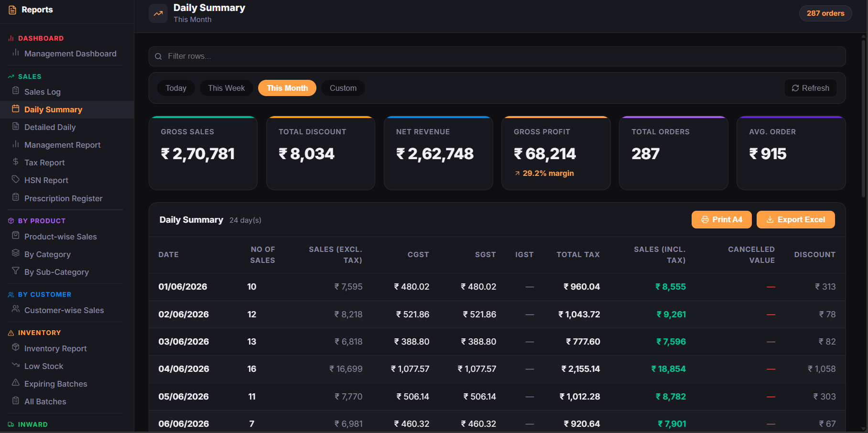Screen dimensions: 868x433
Task: Click Refresh label text
Action: tap(815, 88)
